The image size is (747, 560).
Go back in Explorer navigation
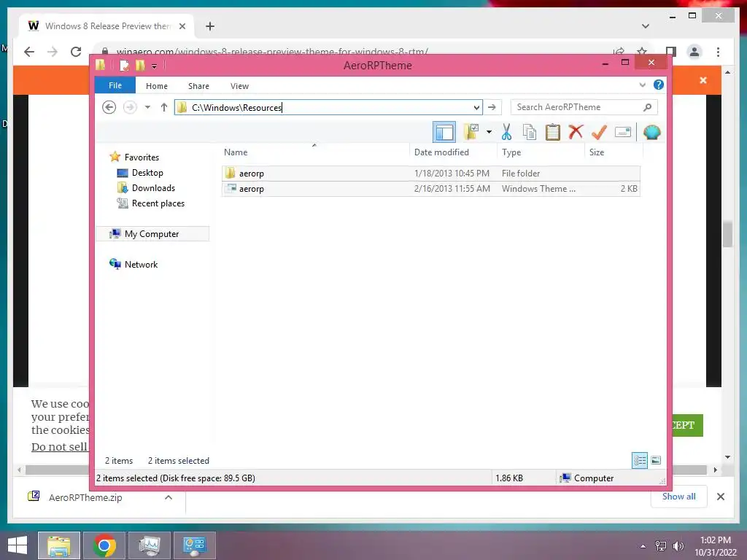109,107
